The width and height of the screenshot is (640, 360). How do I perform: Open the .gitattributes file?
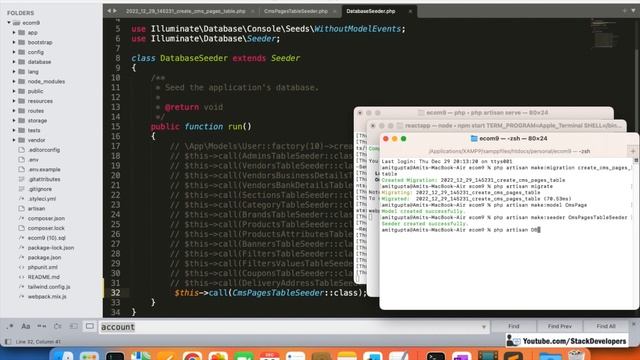click(44, 180)
